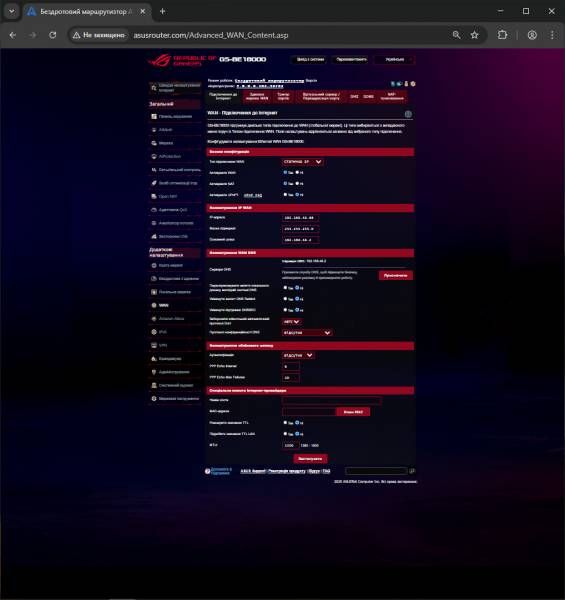565x600 pixels.
Task: Enable DNSSEC support Yes option
Action: click(x=285, y=310)
